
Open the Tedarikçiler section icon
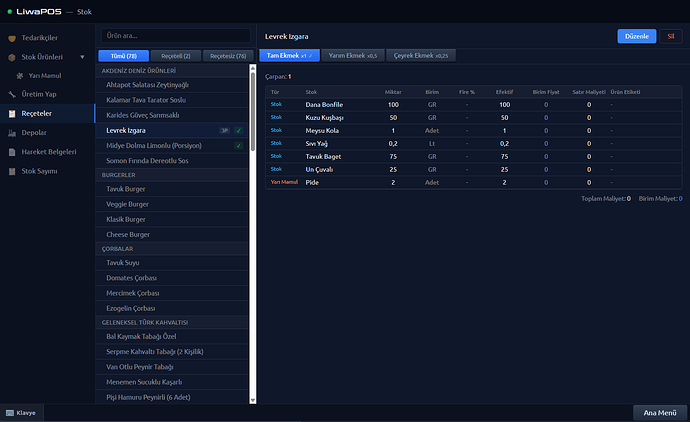coord(12,38)
